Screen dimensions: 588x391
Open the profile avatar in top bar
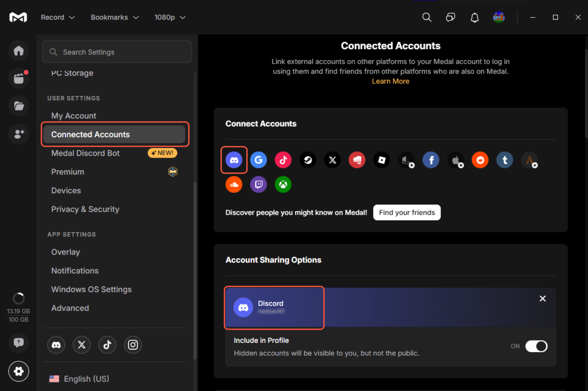click(x=499, y=17)
